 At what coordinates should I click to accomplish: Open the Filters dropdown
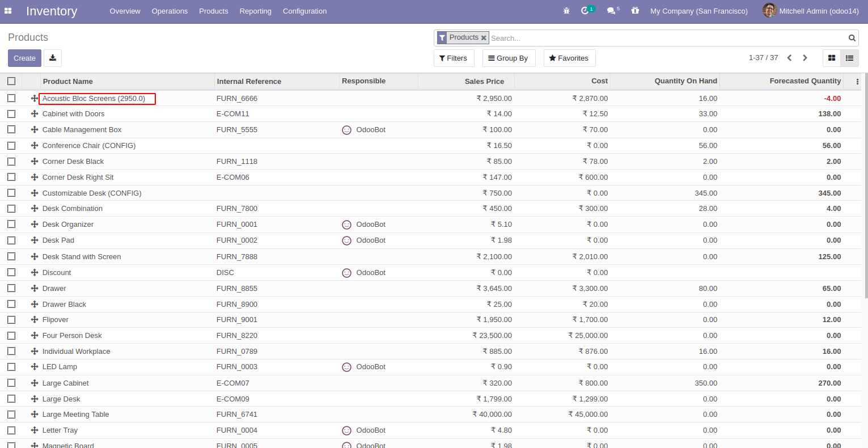tap(454, 58)
